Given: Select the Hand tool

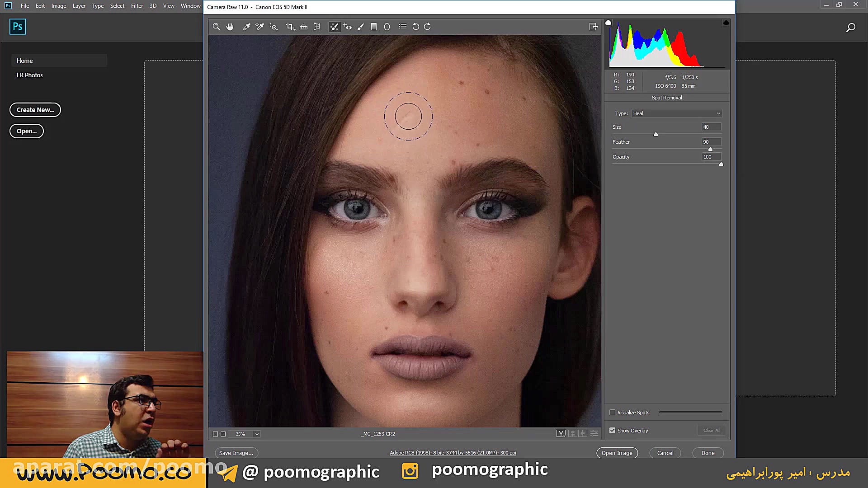Looking at the screenshot, I should tap(230, 26).
